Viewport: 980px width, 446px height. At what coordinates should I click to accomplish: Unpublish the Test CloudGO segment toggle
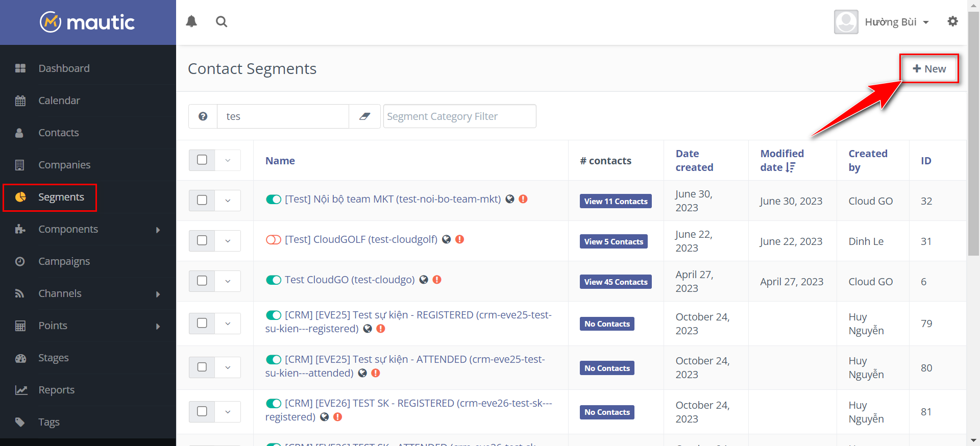274,280
